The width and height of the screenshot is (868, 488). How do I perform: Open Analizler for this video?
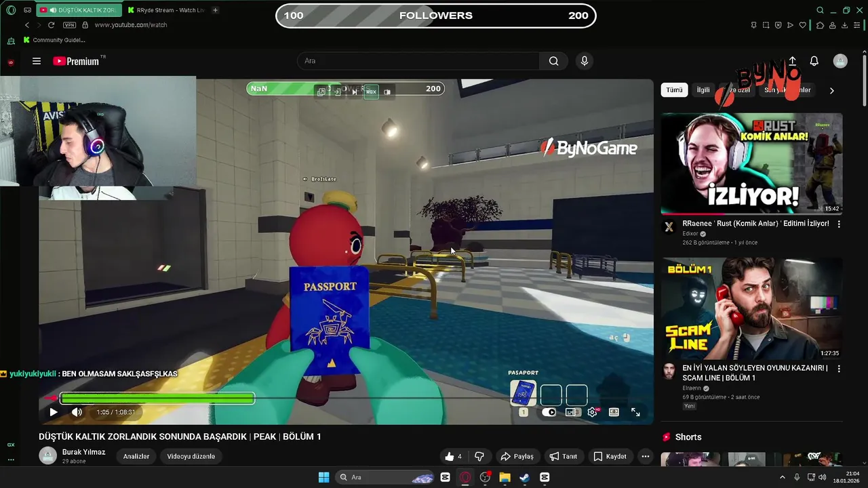click(136, 456)
